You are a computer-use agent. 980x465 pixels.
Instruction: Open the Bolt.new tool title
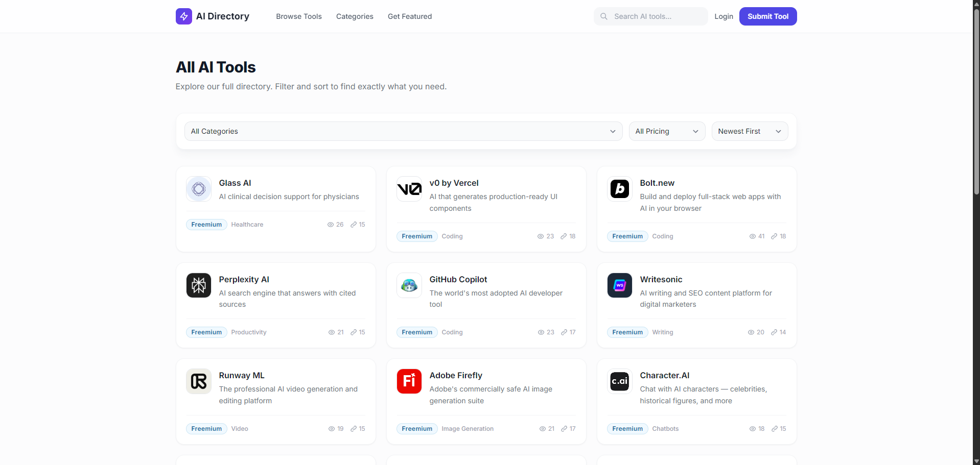[657, 183]
